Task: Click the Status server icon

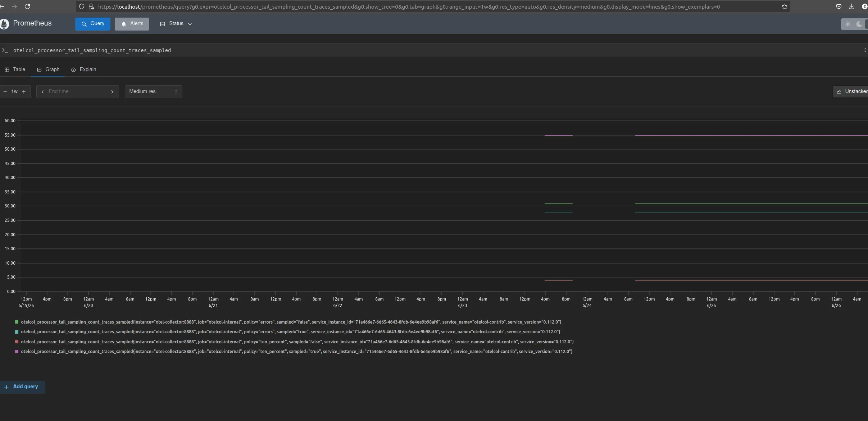Action: pyautogui.click(x=163, y=24)
